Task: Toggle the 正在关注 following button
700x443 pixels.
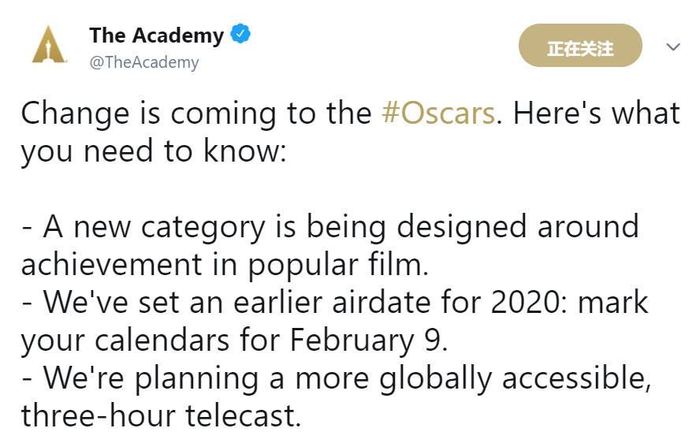Action: click(580, 46)
